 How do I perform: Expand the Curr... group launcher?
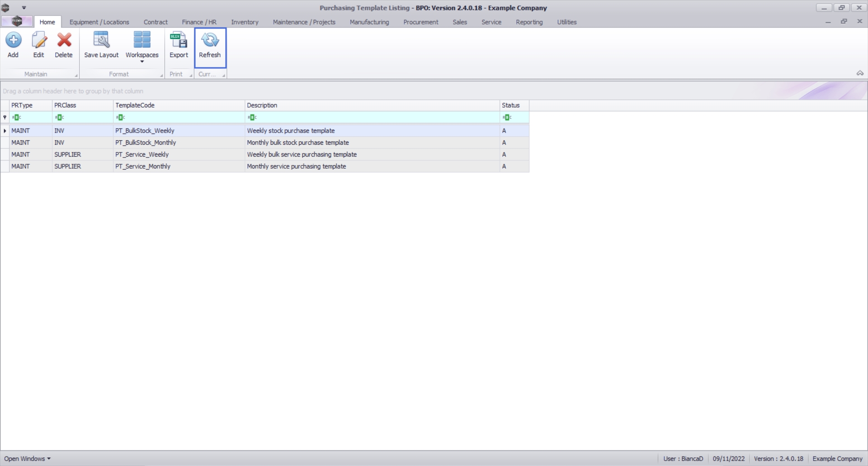tap(223, 76)
